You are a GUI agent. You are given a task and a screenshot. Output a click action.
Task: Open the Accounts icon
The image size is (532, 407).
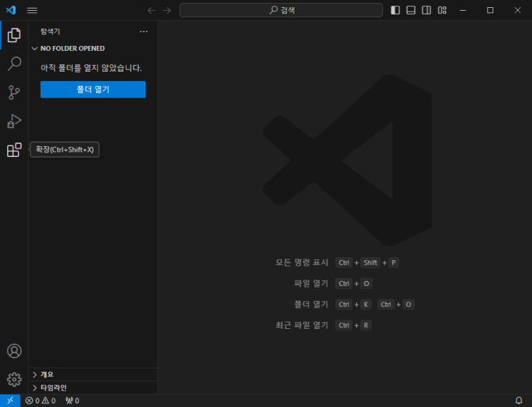point(14,351)
